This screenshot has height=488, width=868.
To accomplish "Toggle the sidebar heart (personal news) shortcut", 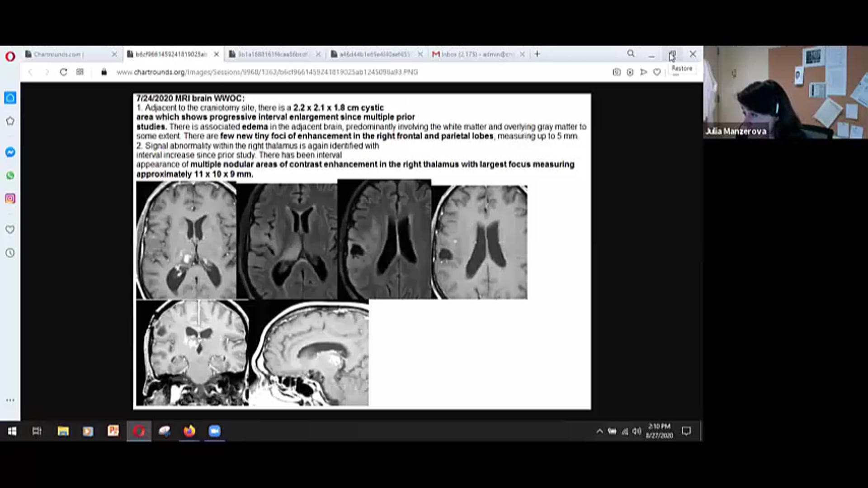I will click(10, 230).
